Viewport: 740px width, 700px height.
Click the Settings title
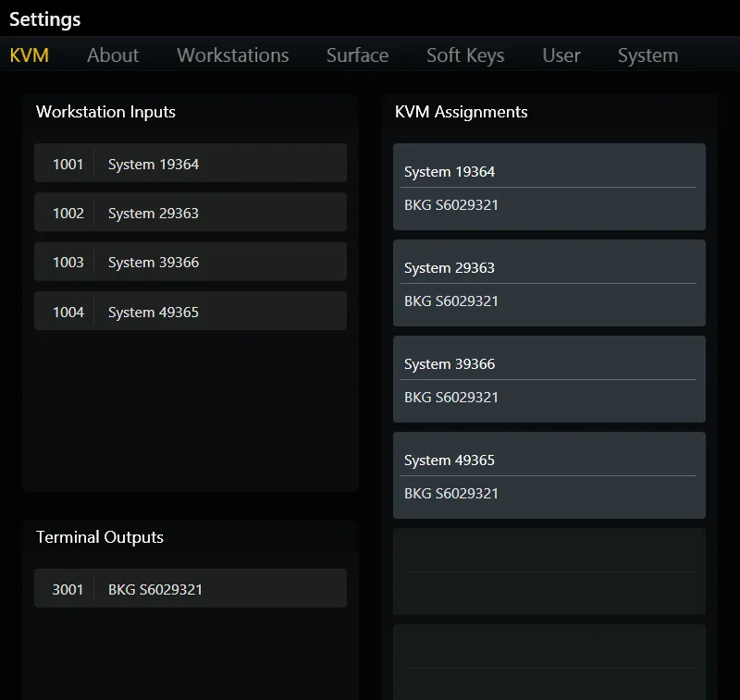44,19
